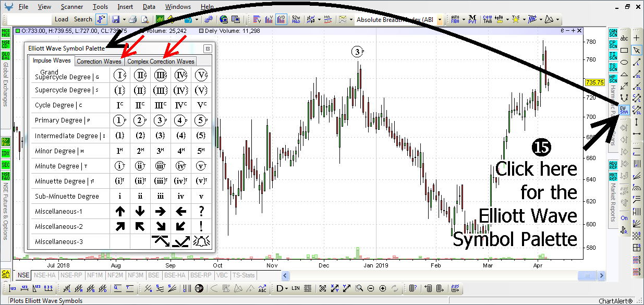The width and height of the screenshot is (644, 305).
Task: Open the Data menu
Action: tap(149, 7)
